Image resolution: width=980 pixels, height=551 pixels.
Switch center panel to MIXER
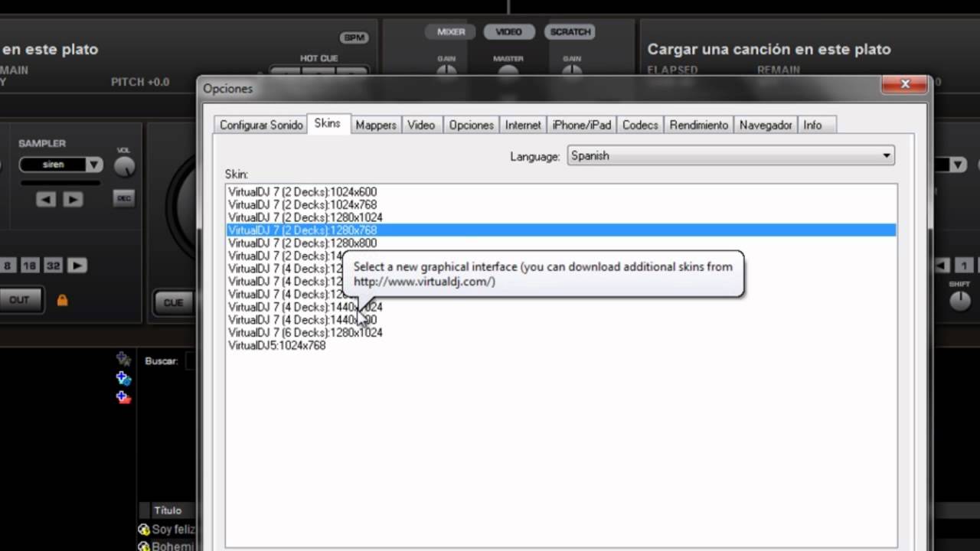[x=451, y=32]
